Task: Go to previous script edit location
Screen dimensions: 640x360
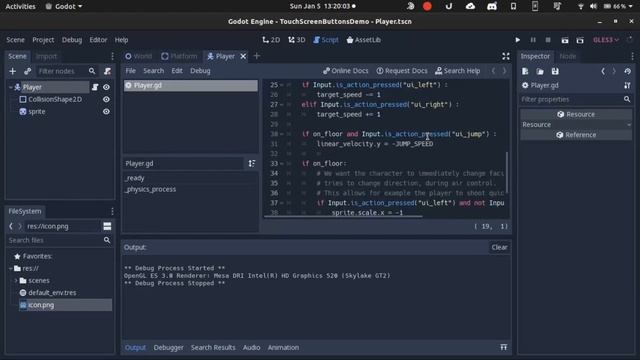Action: (493, 71)
